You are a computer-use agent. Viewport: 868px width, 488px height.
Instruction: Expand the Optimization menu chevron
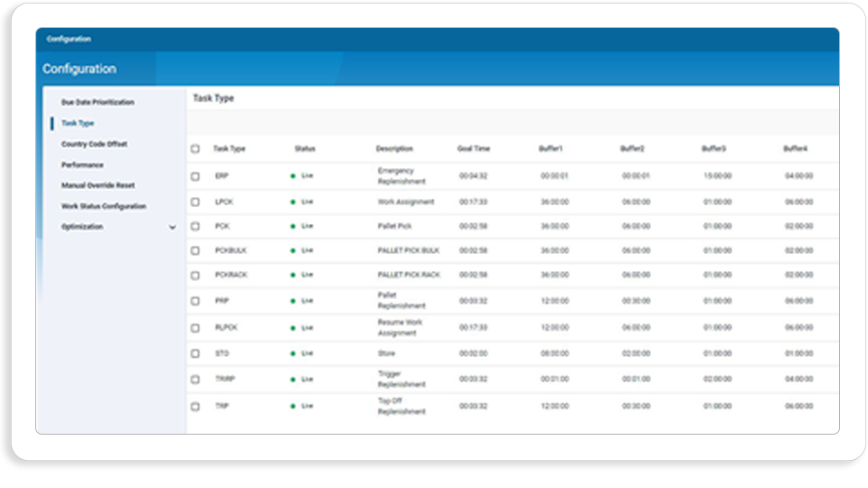pos(173,228)
